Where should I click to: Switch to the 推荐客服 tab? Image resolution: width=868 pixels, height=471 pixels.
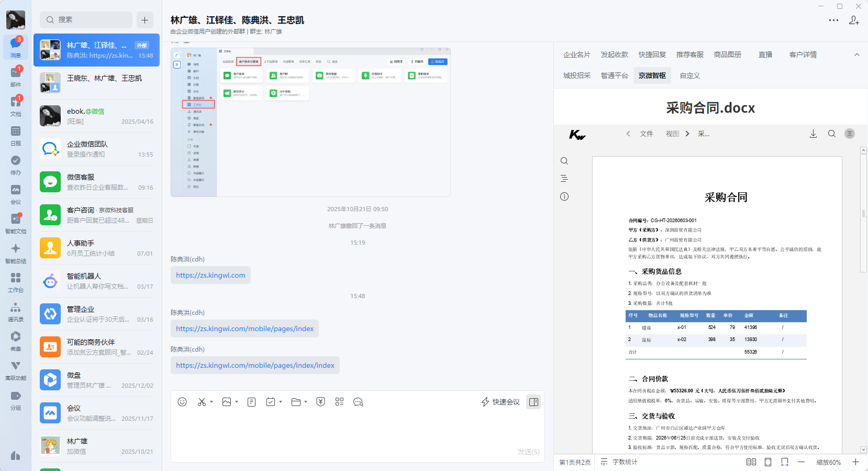click(690, 54)
